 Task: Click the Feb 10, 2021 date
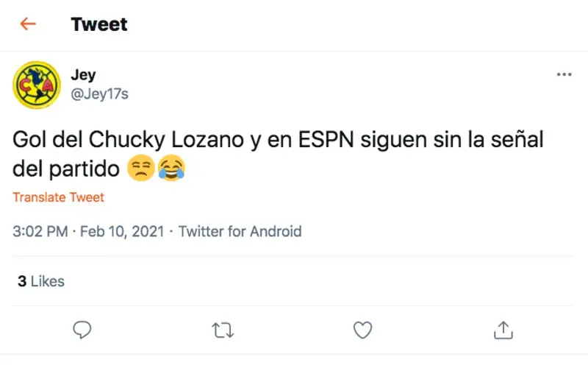click(x=122, y=231)
